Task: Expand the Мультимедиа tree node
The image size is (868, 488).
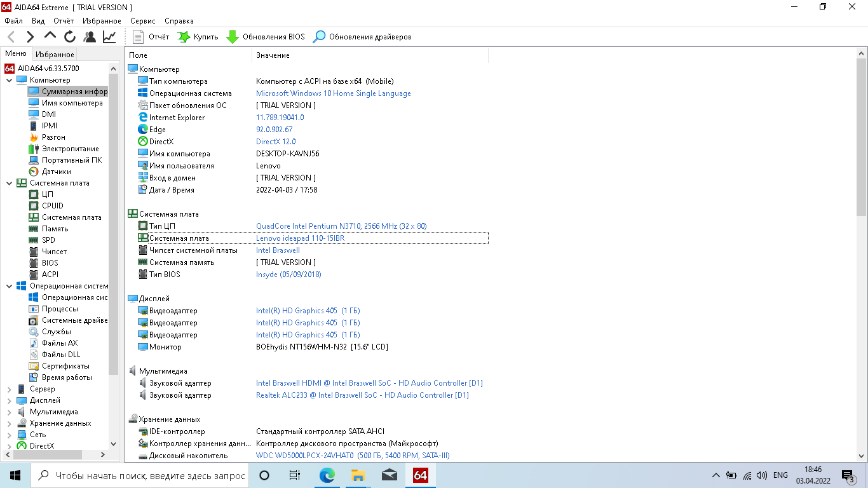Action: pos(10,412)
